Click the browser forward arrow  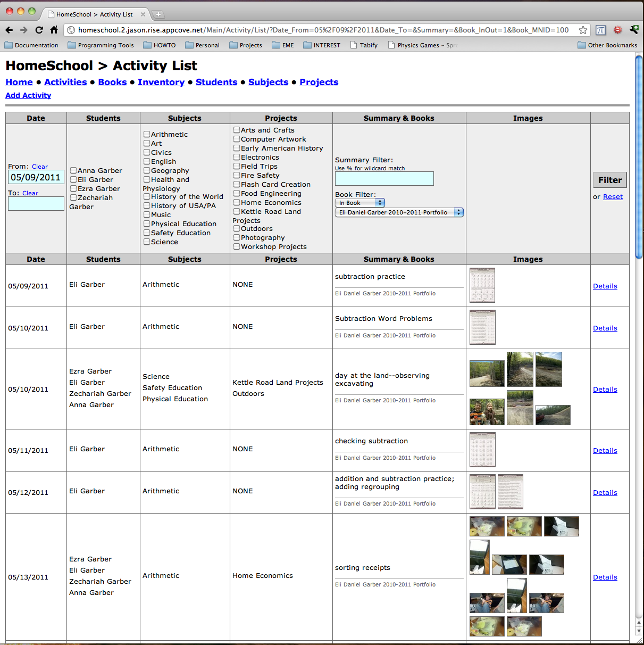[24, 30]
